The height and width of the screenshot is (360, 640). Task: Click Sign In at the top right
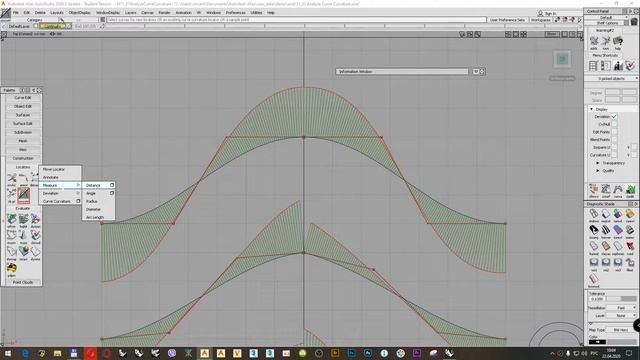tap(547, 13)
